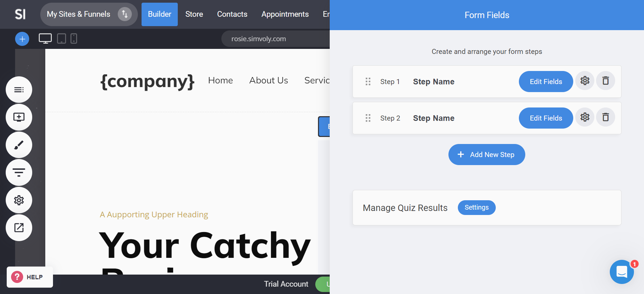Image resolution: width=644 pixels, height=294 pixels.
Task: Go to the Contacts tab
Action: point(232,14)
